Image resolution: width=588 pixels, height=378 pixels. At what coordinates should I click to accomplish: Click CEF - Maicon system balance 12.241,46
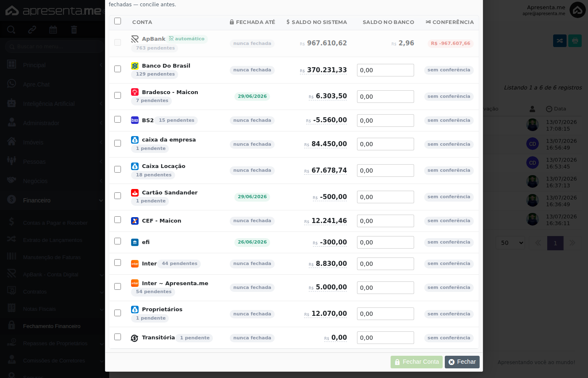[x=329, y=221]
